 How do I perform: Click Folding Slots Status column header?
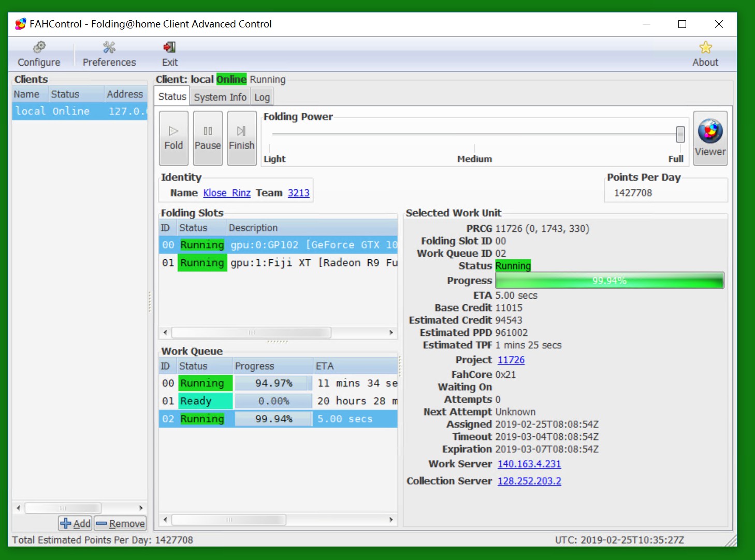pyautogui.click(x=201, y=228)
